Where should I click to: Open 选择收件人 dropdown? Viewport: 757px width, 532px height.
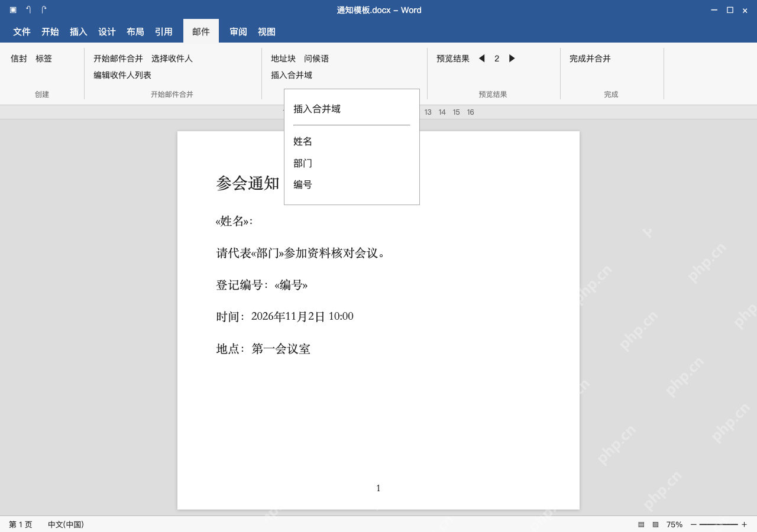coord(172,59)
